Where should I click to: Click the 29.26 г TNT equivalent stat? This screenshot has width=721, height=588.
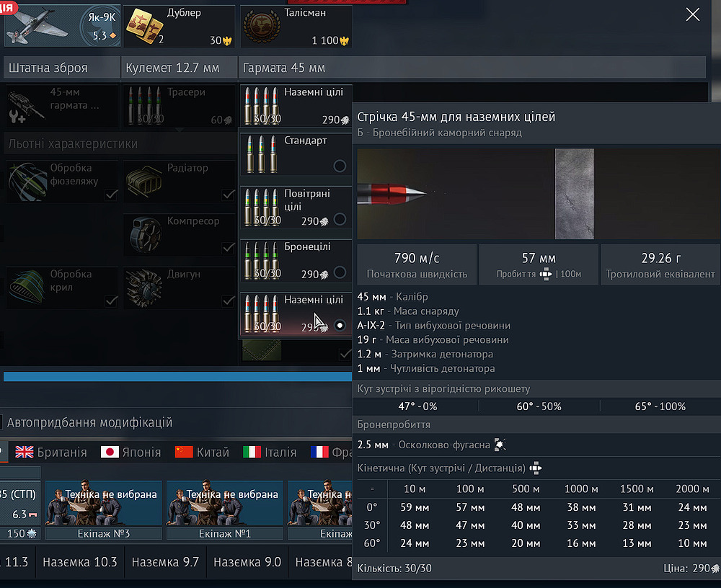pyautogui.click(x=660, y=264)
